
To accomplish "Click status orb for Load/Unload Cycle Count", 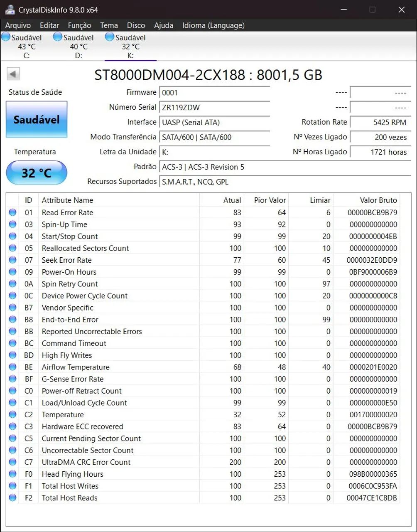I will (12, 403).
